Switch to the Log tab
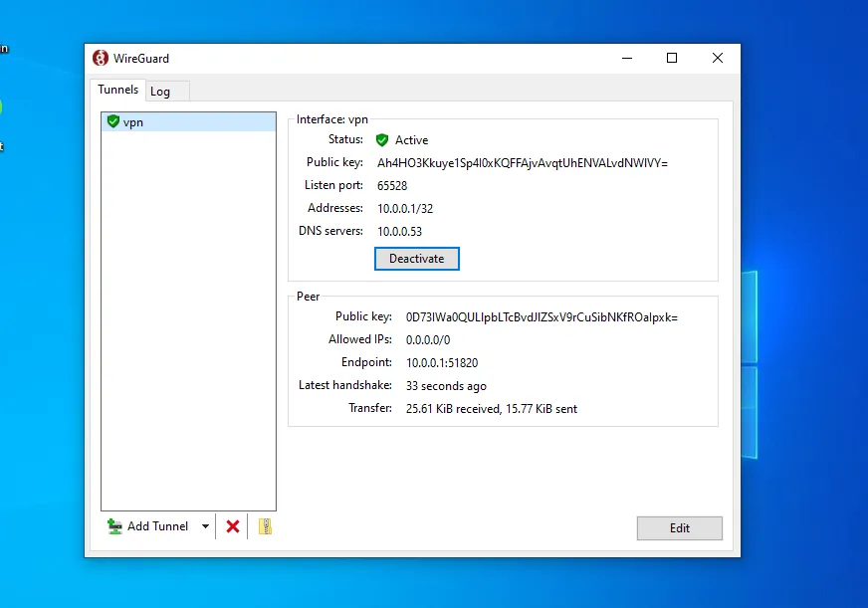The image size is (868, 608). [160, 92]
